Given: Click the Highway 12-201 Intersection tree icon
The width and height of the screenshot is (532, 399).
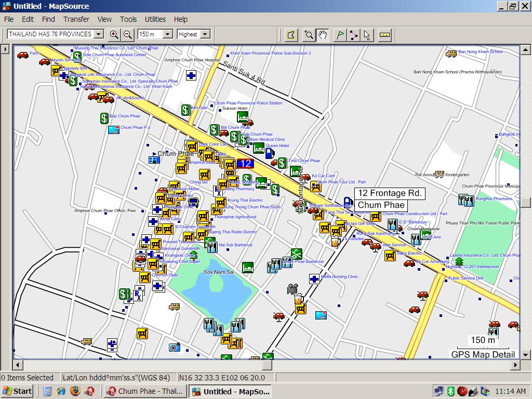Looking at the screenshot, I should (x=459, y=261).
